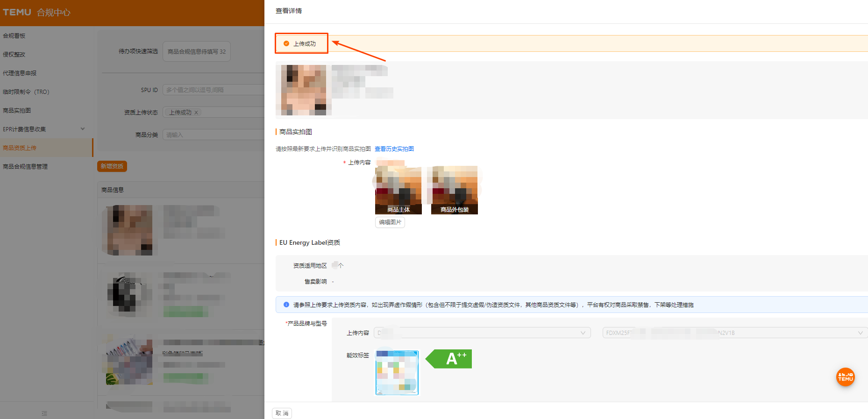Remove the 上传成功 filter tag
Viewport: 868px width, 419px height.
[x=196, y=113]
